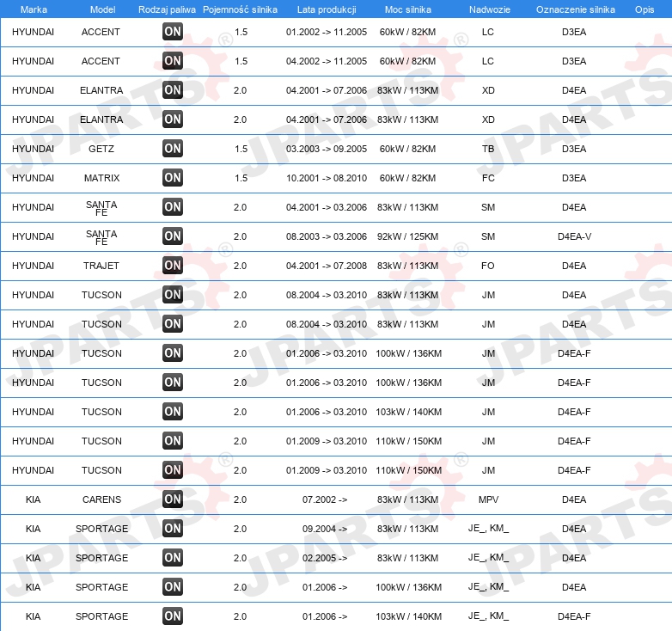Click the ON fuel icon in the CARENS row
Screen dimensions: 672x631
click(173, 499)
